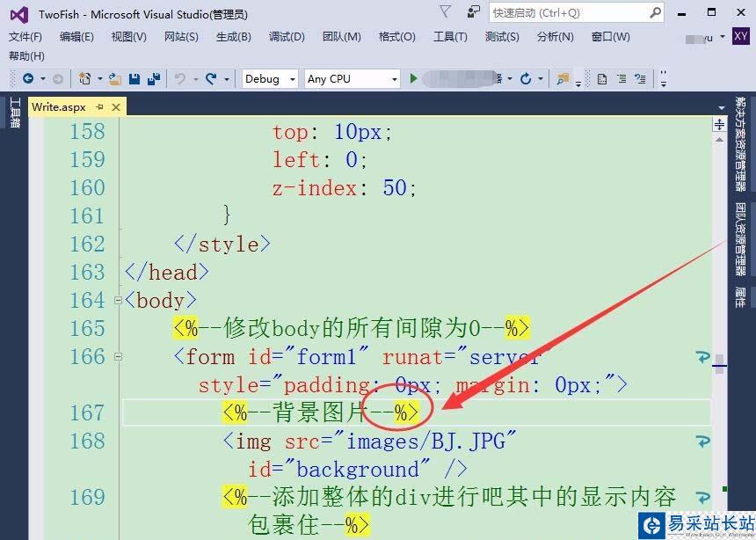Click the New Project toolbar icon

click(85, 78)
